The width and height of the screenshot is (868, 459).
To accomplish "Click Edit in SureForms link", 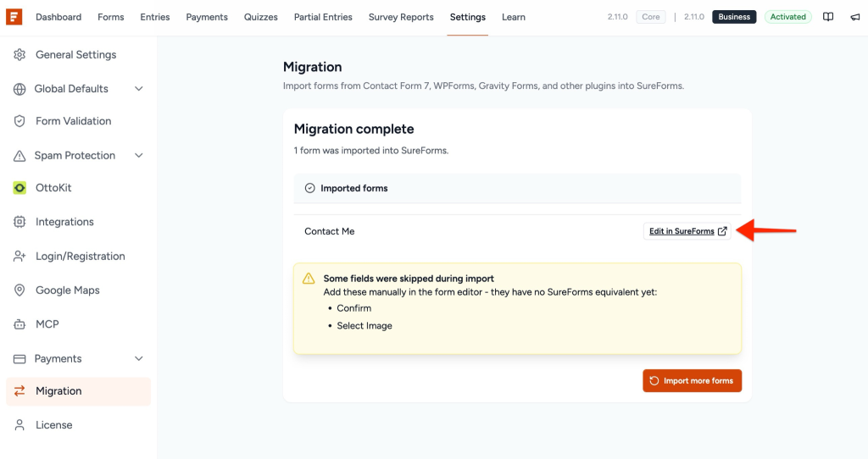I will 687,231.
